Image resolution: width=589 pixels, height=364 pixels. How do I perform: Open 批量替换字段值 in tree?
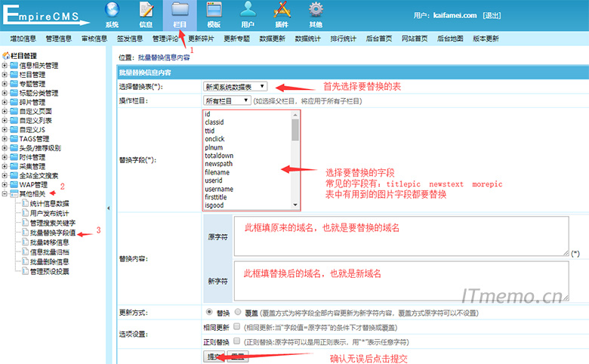[53, 233]
